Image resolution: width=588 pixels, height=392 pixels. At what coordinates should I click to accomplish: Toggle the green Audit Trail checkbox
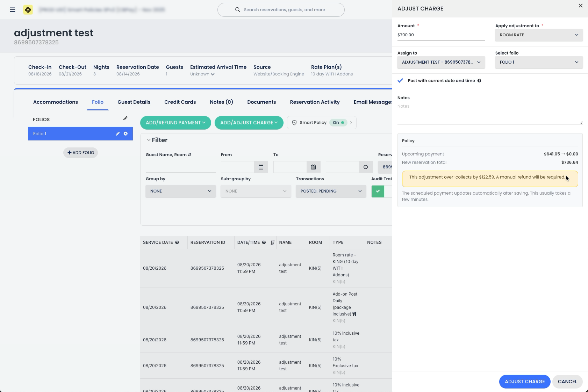pyautogui.click(x=378, y=191)
